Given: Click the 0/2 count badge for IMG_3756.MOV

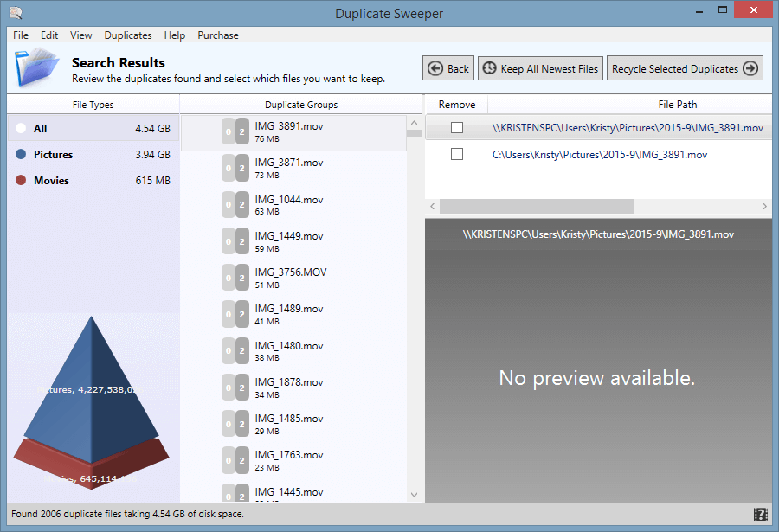Looking at the screenshot, I should (235, 278).
